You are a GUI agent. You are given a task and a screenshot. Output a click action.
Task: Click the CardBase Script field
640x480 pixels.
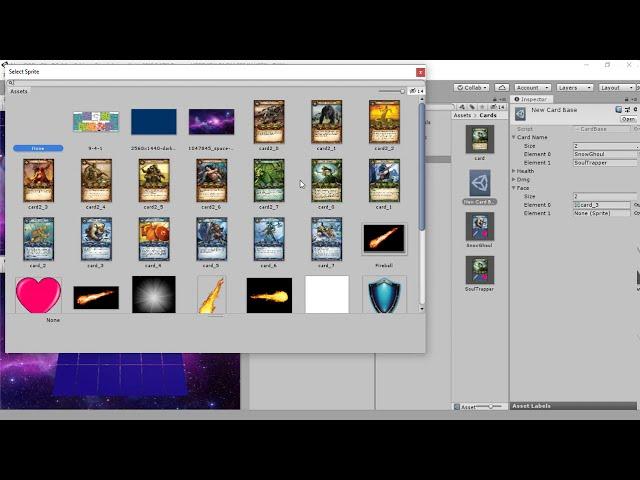602,129
